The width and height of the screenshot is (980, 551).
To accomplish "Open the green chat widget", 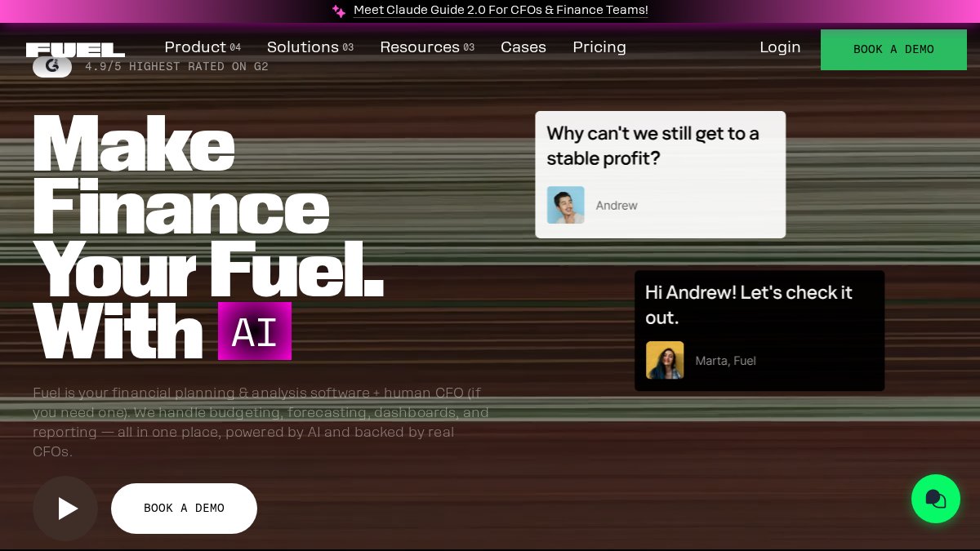I will pyautogui.click(x=936, y=499).
